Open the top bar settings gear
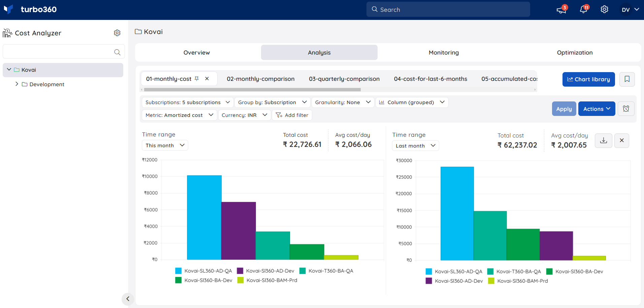The width and height of the screenshot is (644, 308). [605, 9]
